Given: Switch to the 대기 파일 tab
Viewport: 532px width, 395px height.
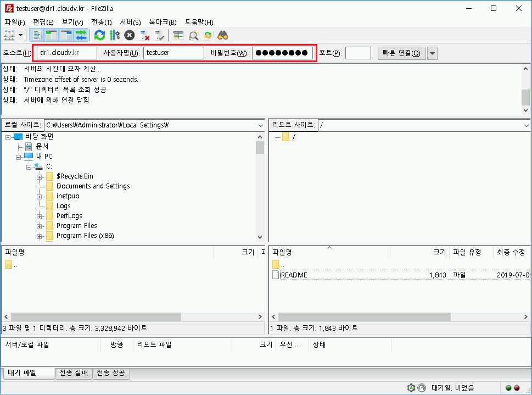Looking at the screenshot, I should coord(29,372).
